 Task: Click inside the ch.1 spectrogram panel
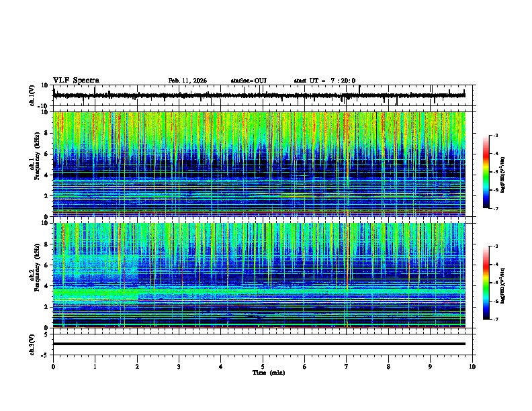point(259,164)
